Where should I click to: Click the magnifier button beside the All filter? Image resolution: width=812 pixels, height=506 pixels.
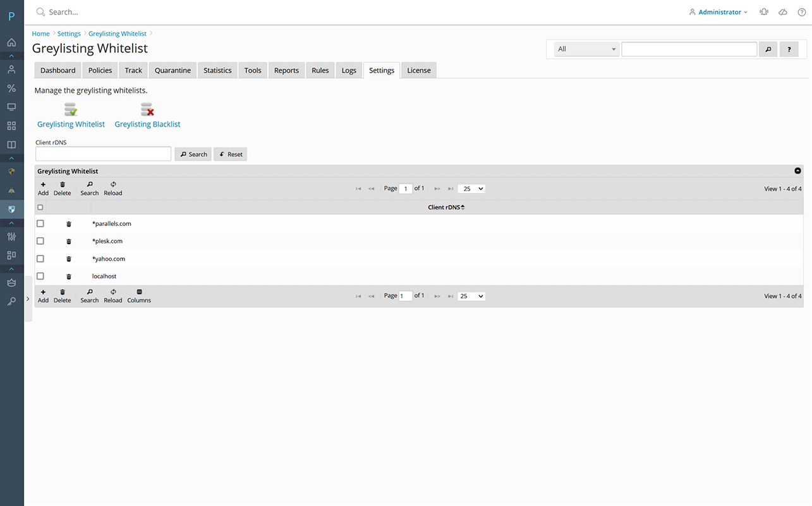(x=768, y=49)
